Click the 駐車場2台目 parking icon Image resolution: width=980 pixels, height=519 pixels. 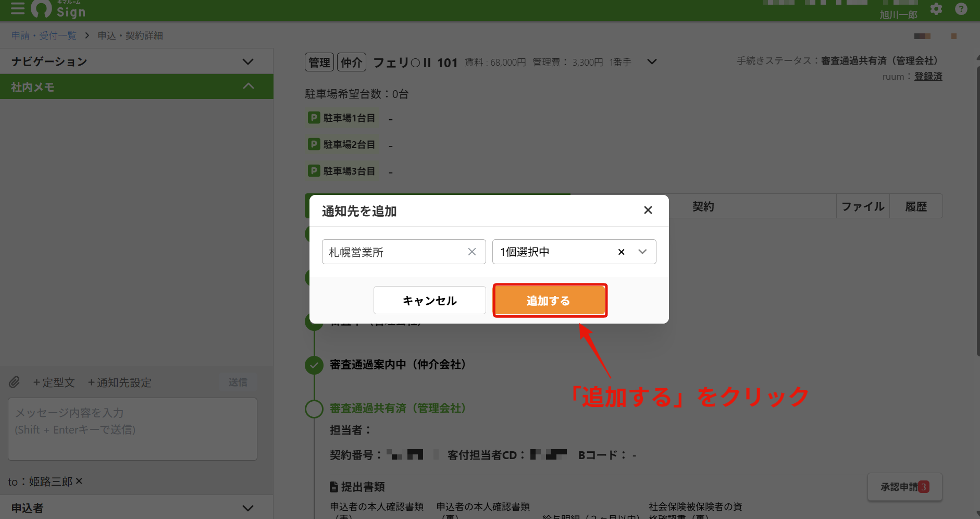(x=314, y=144)
